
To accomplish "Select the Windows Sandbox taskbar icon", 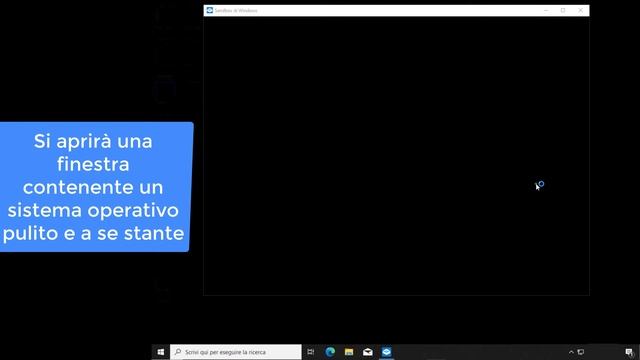I will tap(386, 352).
